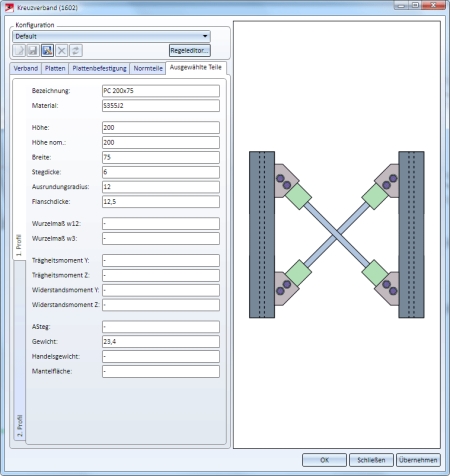Click the Material field S355J2
The image size is (450, 476).
161,106
